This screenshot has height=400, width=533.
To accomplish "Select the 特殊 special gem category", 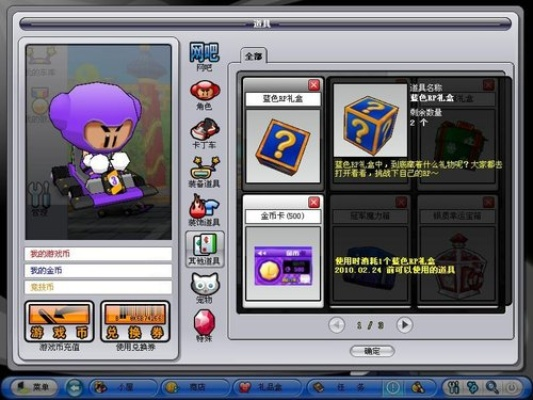I will 204,326.
